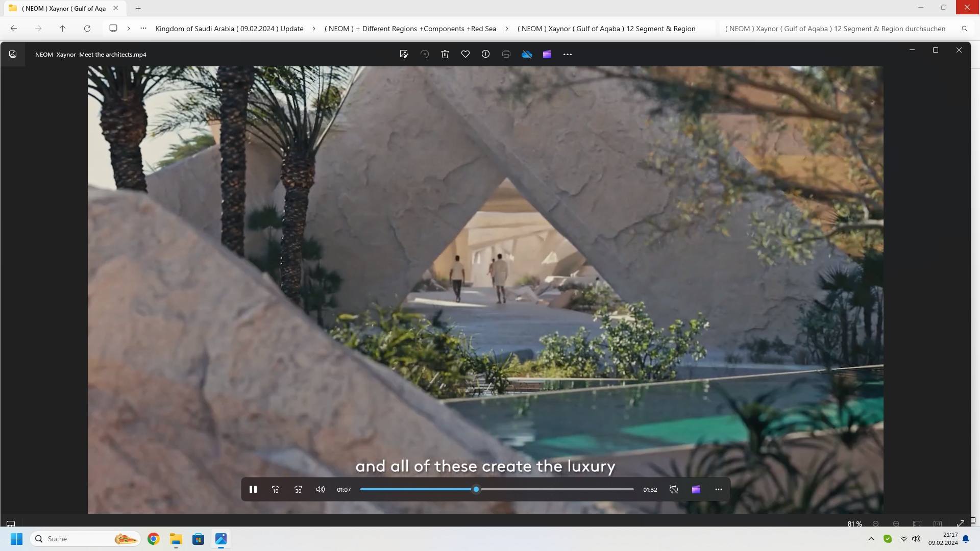Go back in File Explorer

coord(14,29)
